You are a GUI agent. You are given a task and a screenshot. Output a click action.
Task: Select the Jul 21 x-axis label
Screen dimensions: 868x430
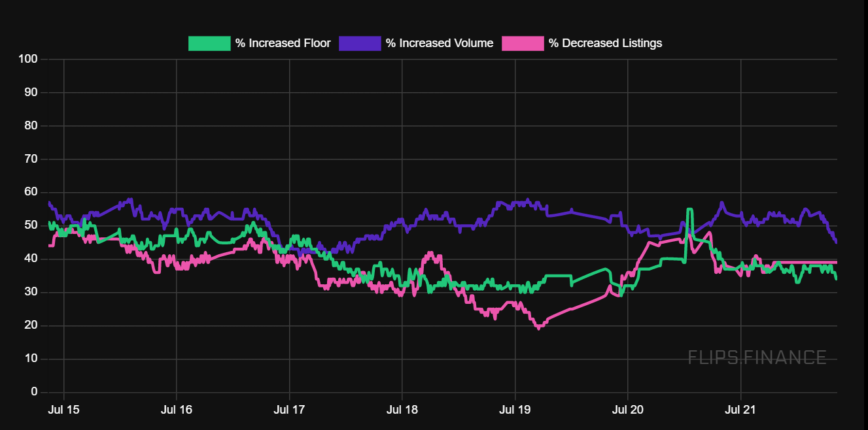pos(741,410)
